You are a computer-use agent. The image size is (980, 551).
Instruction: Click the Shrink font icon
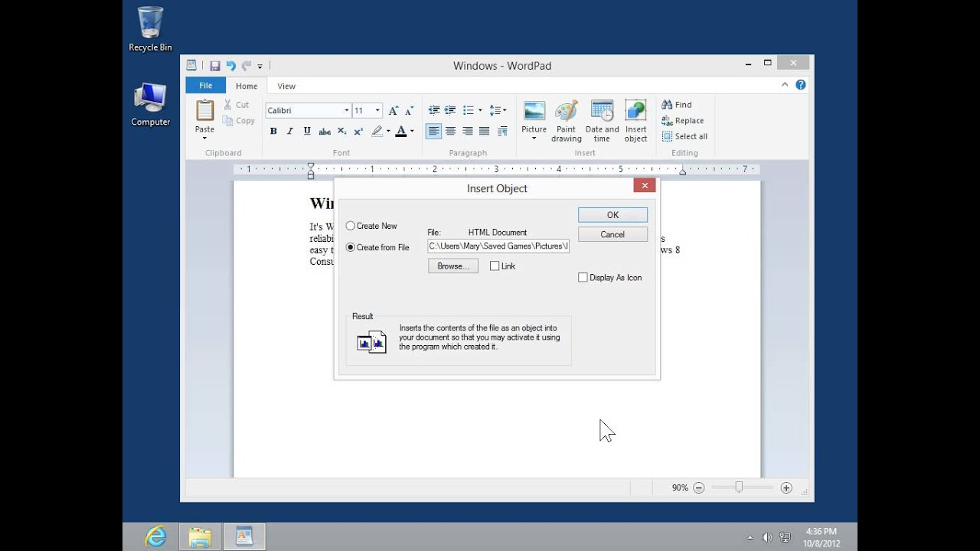click(409, 110)
